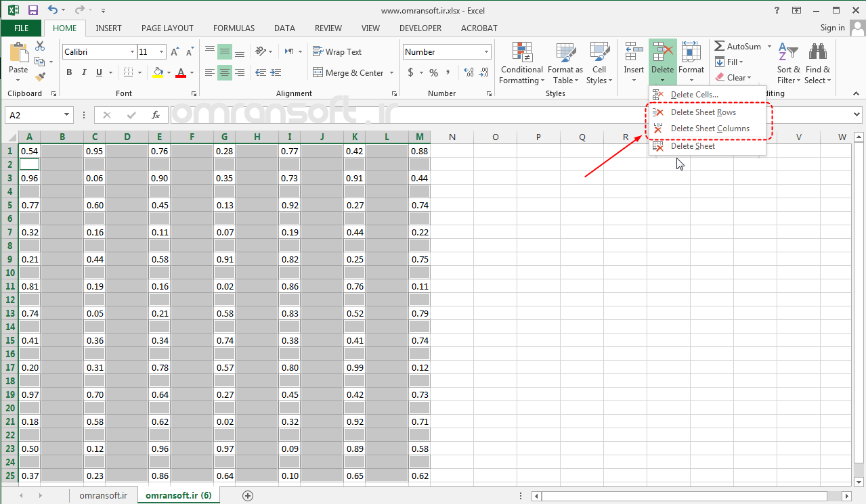Click Merge & Center button
This screenshot has height=504, width=866.
[348, 72]
